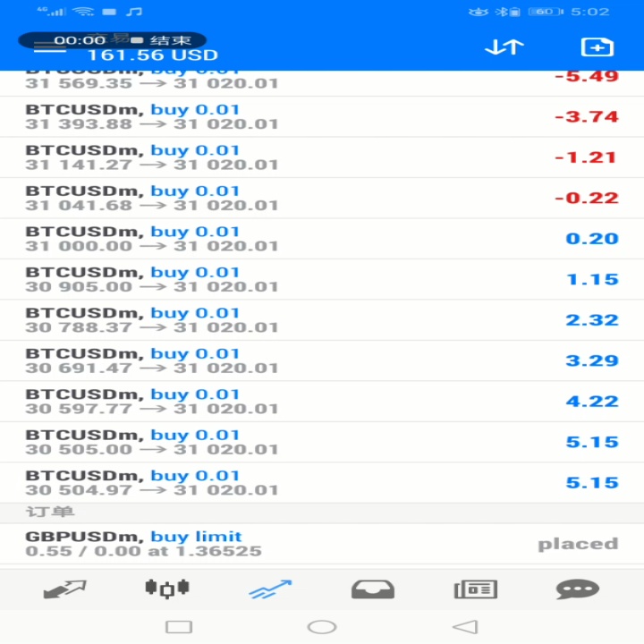This screenshot has height=644, width=644.
Task: Select position with -1.21 loss
Action: [322, 157]
